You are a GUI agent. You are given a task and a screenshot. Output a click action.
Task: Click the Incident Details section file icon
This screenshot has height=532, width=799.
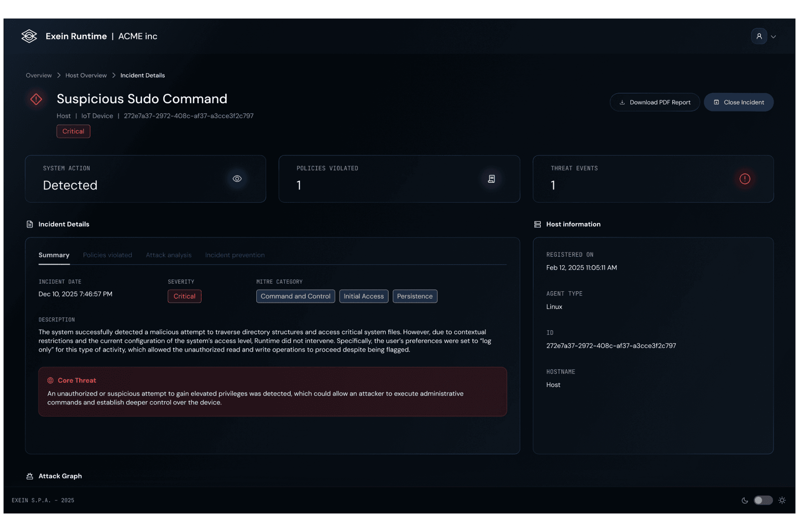30,225
